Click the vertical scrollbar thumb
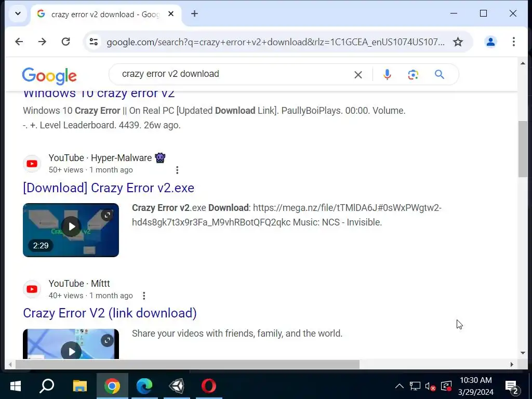 coord(523,149)
